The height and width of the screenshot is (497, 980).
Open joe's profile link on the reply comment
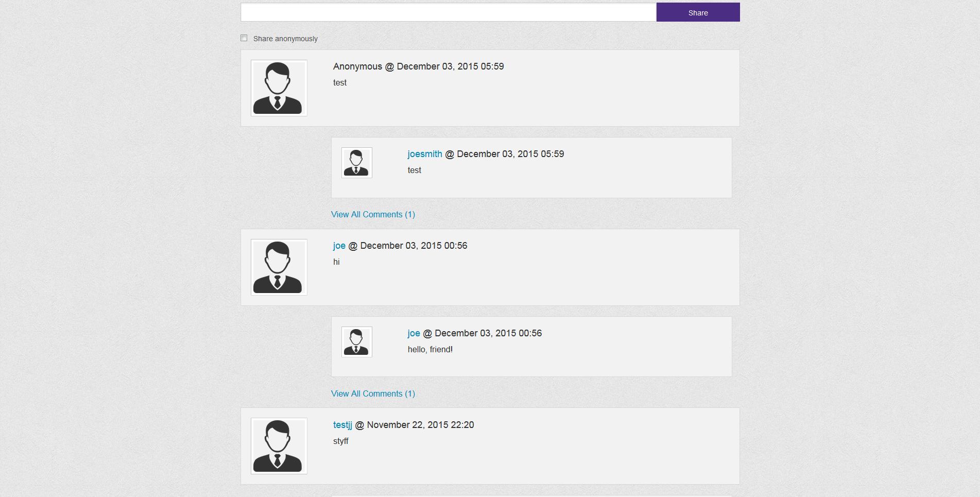coord(414,333)
